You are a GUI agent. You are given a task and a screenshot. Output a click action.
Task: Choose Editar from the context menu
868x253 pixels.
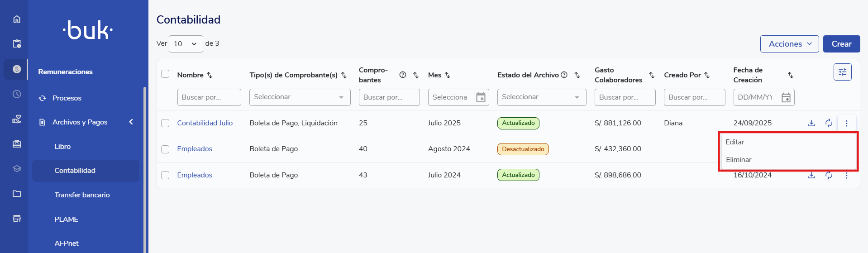coord(735,142)
